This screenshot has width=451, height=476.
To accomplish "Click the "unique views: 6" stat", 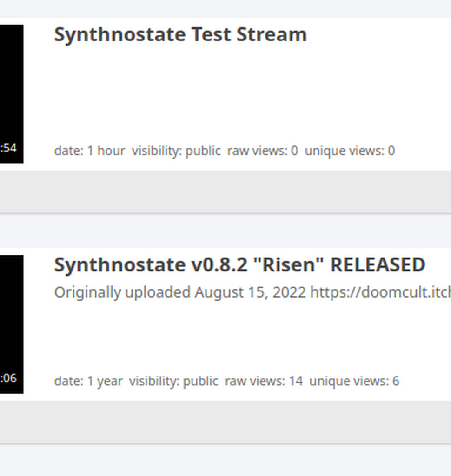I will 354,381.
